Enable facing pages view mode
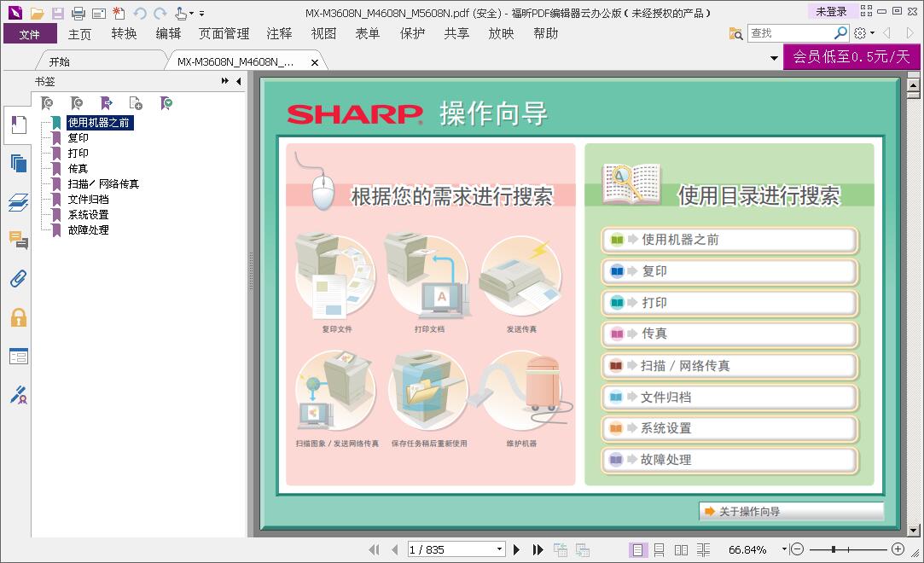This screenshot has height=563, width=924. [681, 549]
